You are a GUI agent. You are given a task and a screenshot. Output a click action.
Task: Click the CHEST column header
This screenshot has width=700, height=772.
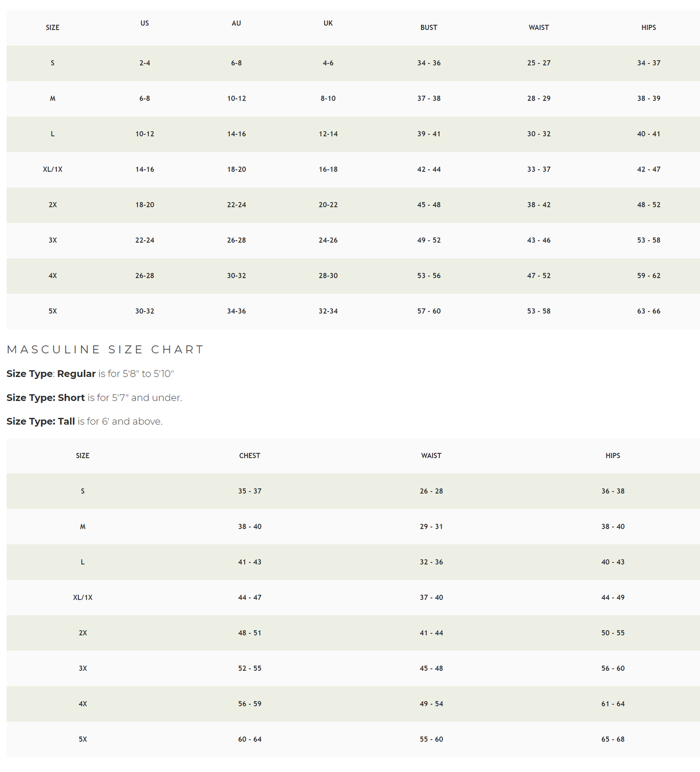pyautogui.click(x=249, y=456)
